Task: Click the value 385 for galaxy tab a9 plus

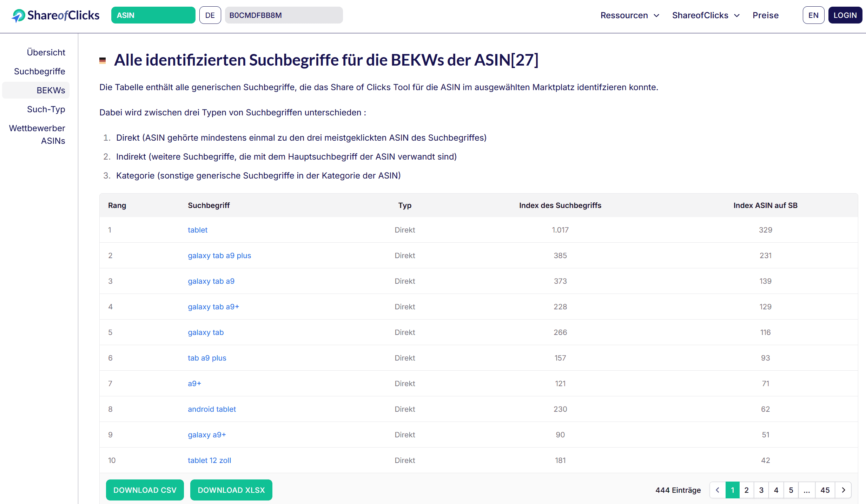Action: [560, 256]
